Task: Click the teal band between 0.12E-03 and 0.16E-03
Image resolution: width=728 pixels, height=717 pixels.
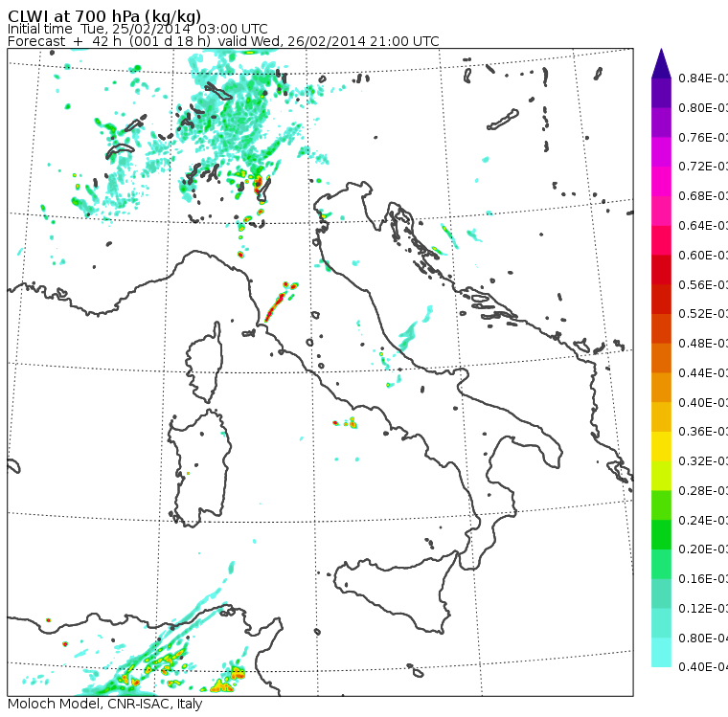Action: coord(661,594)
